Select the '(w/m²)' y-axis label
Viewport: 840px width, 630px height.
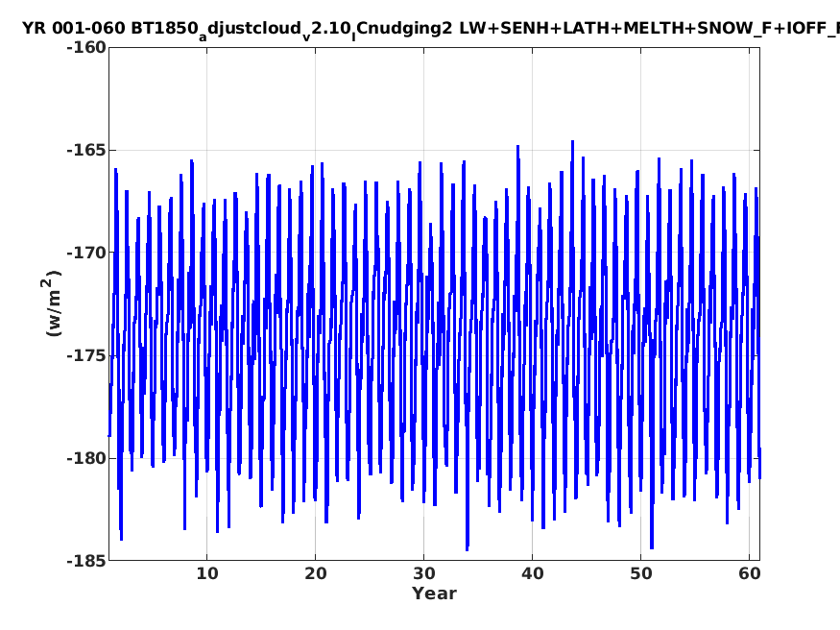coord(52,303)
